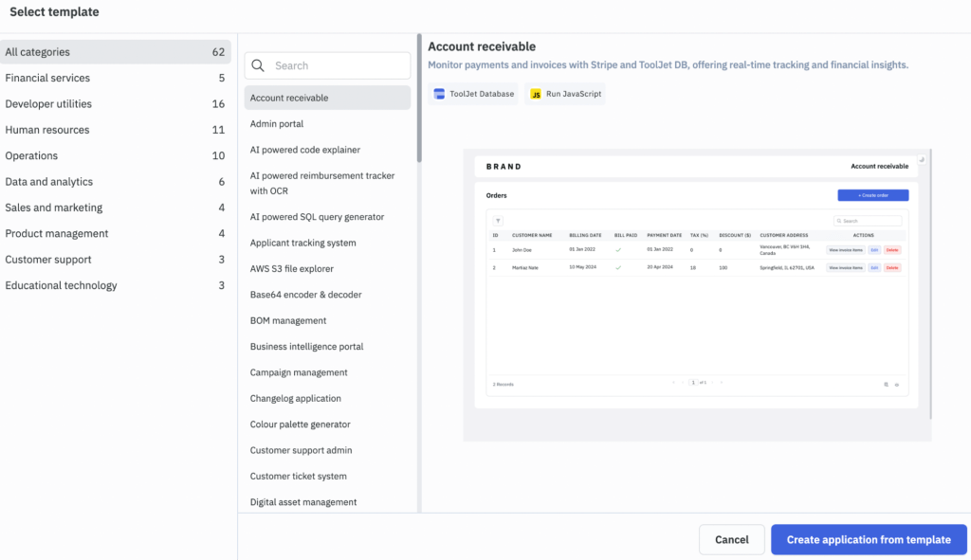Click the page number field in pagination
Viewport: 971px width, 560px height.
click(693, 382)
